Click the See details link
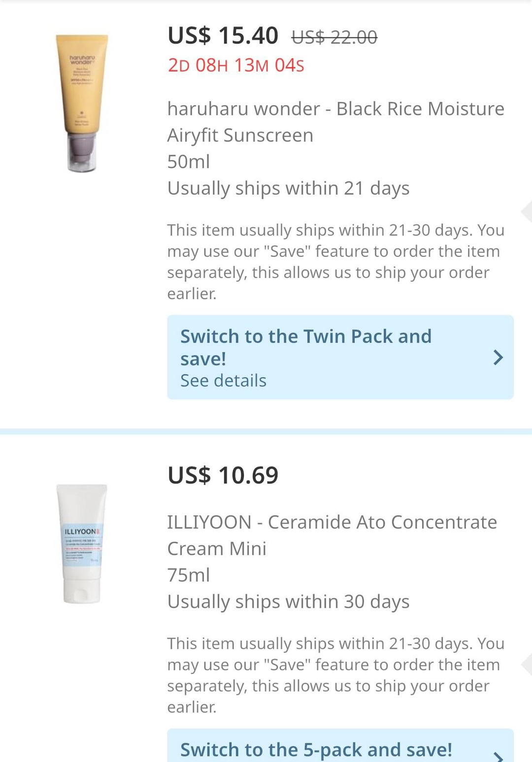The width and height of the screenshot is (532, 762). coord(223,381)
